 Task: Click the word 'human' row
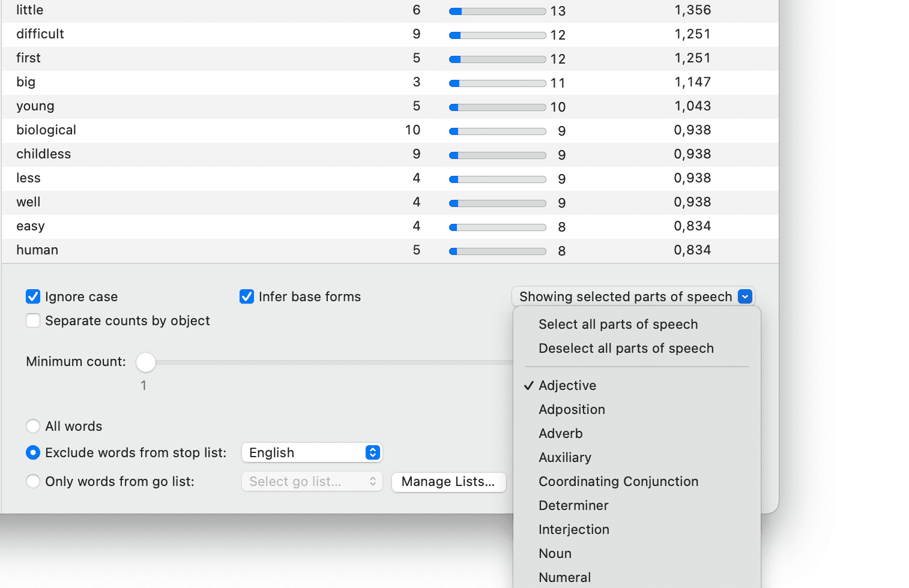390,250
